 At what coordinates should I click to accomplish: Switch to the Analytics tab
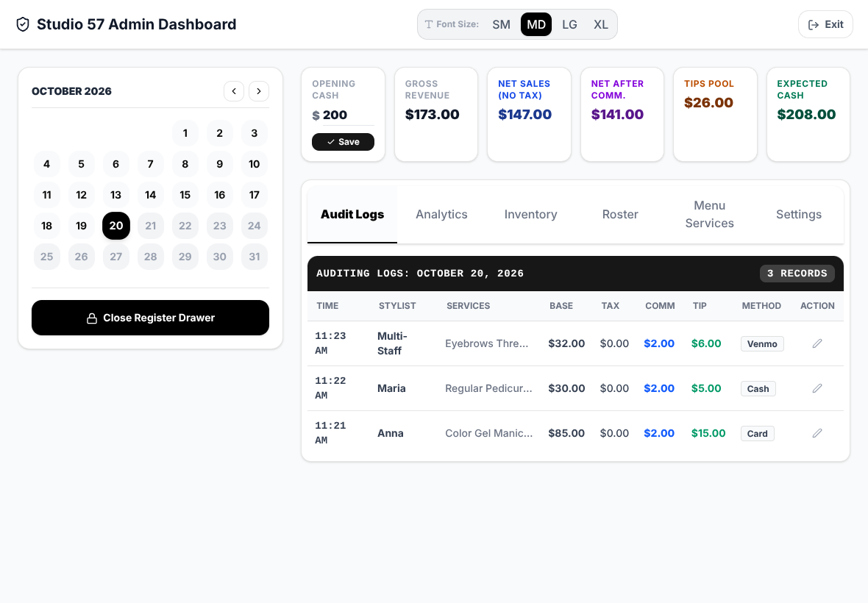442,215
